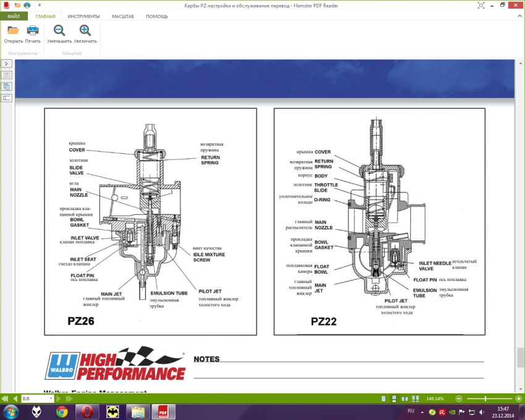The height and width of the screenshot is (420, 525).
Task: Click the bottom side panel icon
Action: tap(7, 98)
